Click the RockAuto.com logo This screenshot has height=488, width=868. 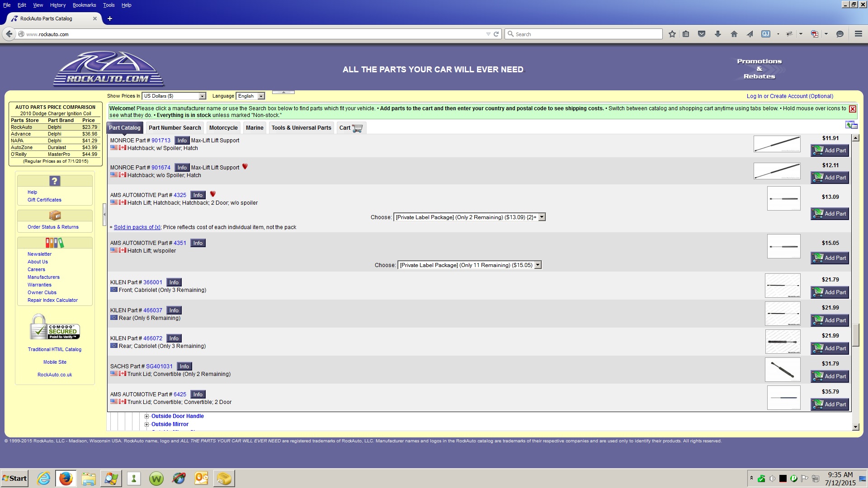pyautogui.click(x=108, y=69)
